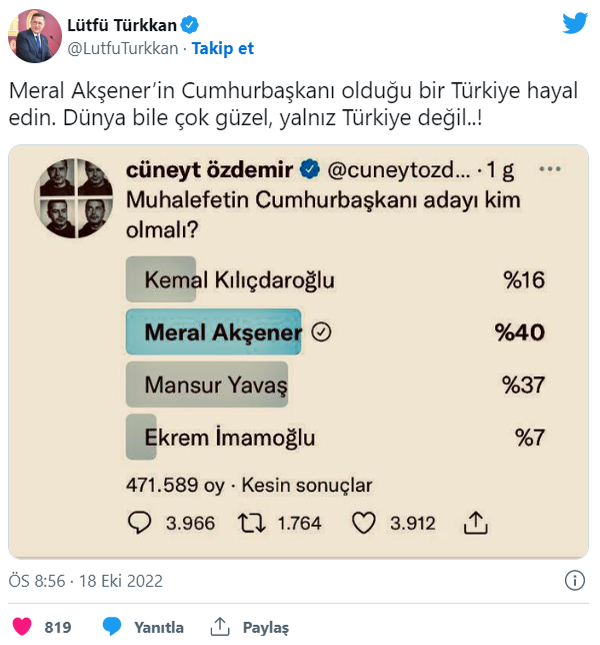Screen dimensions: 600x645
Task: Open the @LutfuTurkkan handle link
Action: pyautogui.click(x=124, y=48)
